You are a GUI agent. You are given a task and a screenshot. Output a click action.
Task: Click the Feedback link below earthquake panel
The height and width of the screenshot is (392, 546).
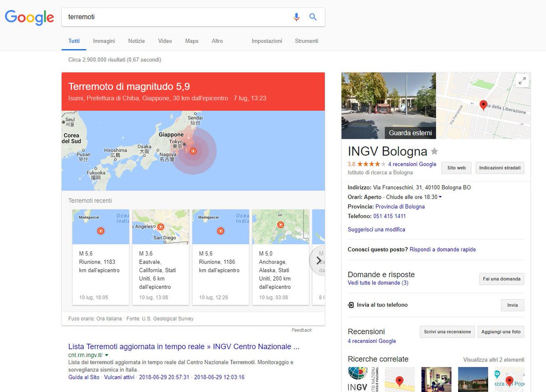(x=302, y=330)
